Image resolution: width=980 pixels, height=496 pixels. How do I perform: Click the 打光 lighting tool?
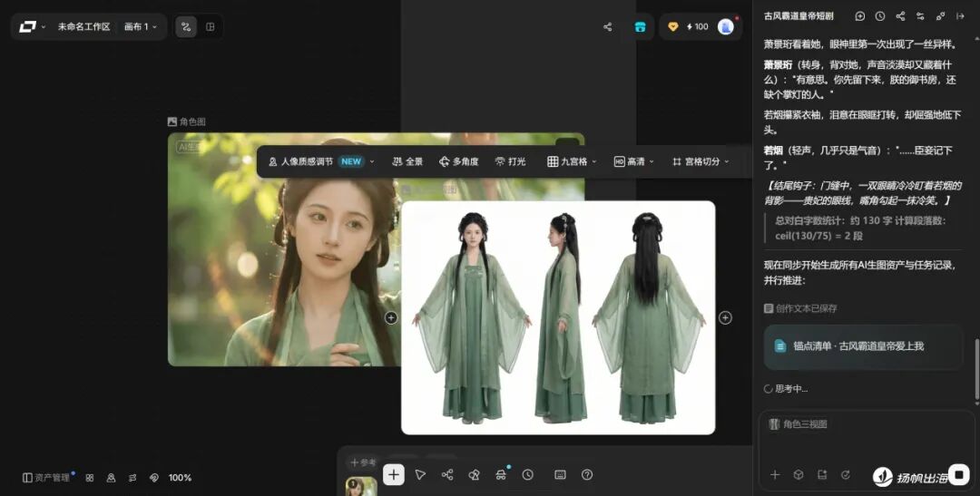point(510,161)
